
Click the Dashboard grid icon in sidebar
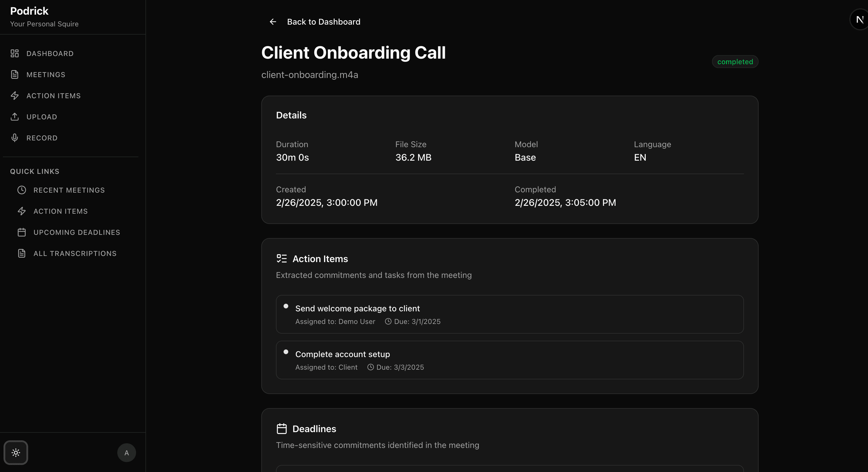14,53
